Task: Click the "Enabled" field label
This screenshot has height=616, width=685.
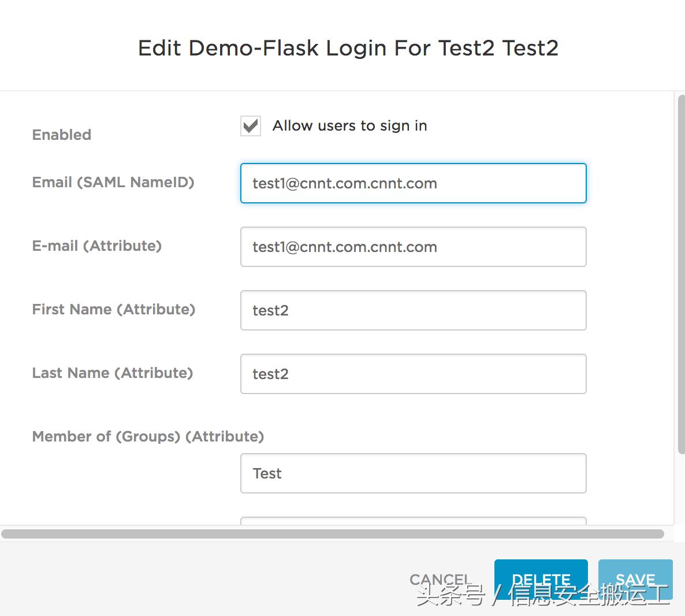Action: tap(62, 135)
